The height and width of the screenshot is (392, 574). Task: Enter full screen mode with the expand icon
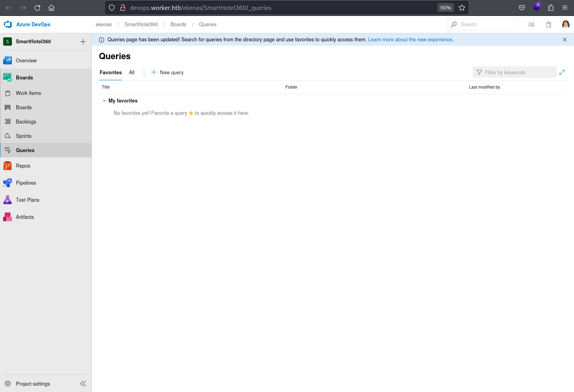[x=562, y=72]
